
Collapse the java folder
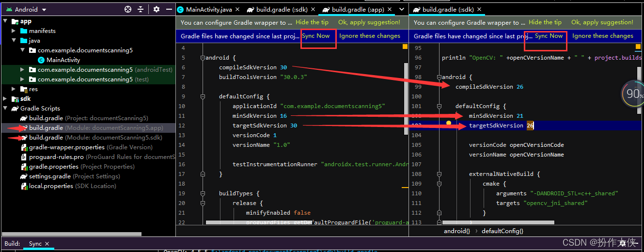[x=14, y=41]
